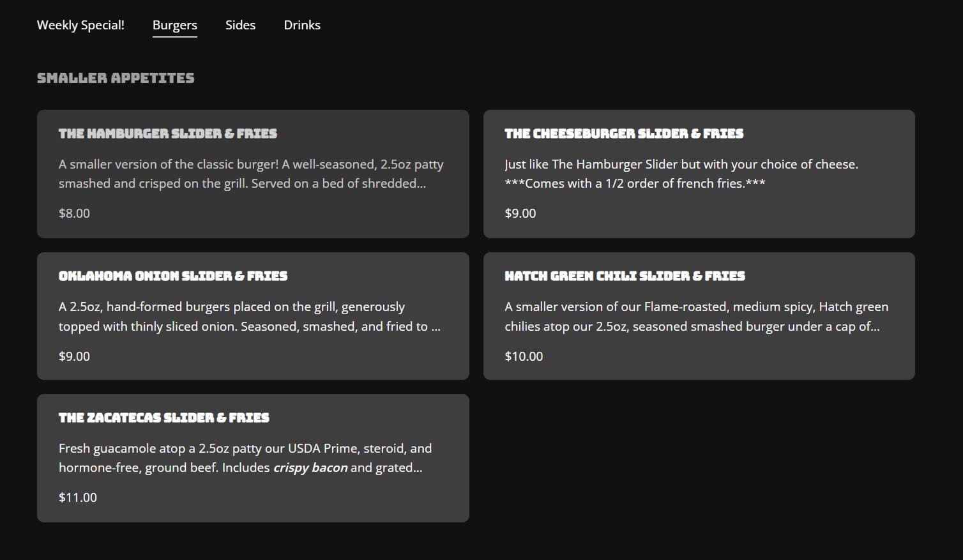Open the Weekly Special! tab
This screenshot has width=963, height=560.
pyautogui.click(x=80, y=25)
